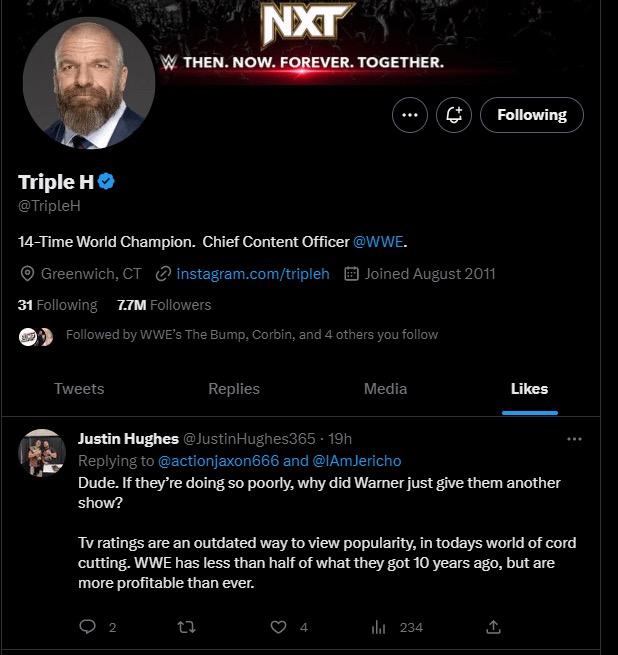Viewport: 618px width, 655px height.
Task: Open Triple H's profile picture
Action: [x=89, y=83]
